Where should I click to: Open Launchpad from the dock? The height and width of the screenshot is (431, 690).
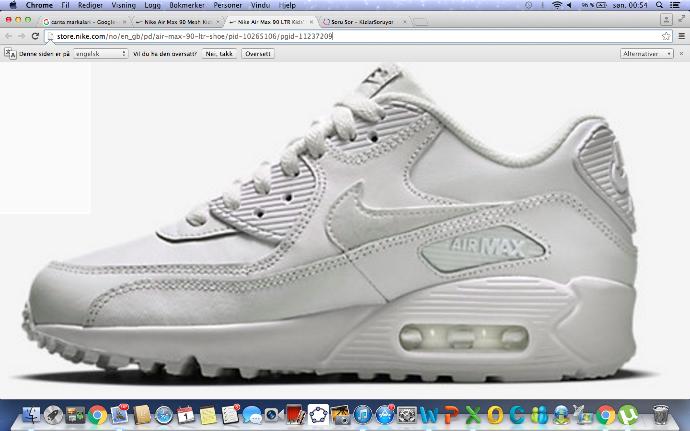53,415
